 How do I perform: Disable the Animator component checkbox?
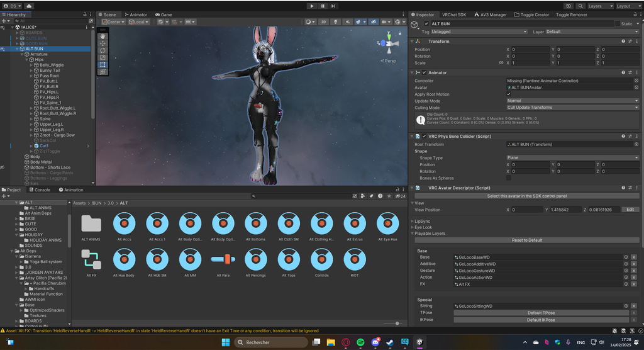tap(425, 72)
